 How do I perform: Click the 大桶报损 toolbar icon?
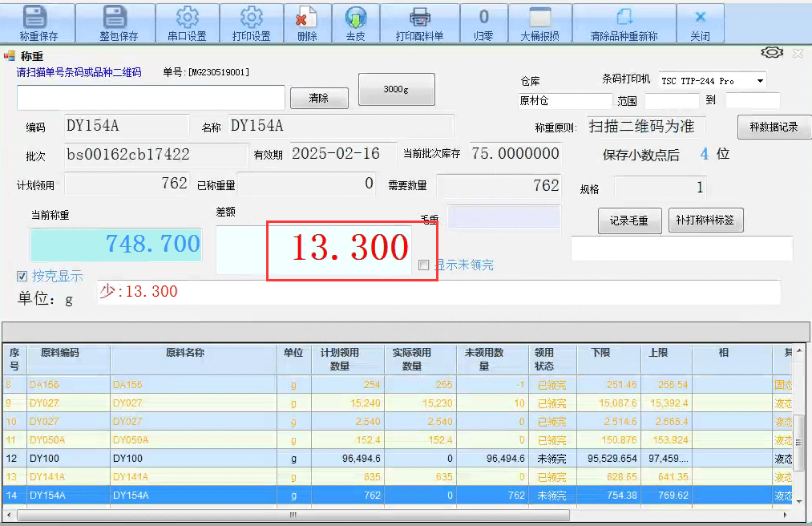click(539, 17)
